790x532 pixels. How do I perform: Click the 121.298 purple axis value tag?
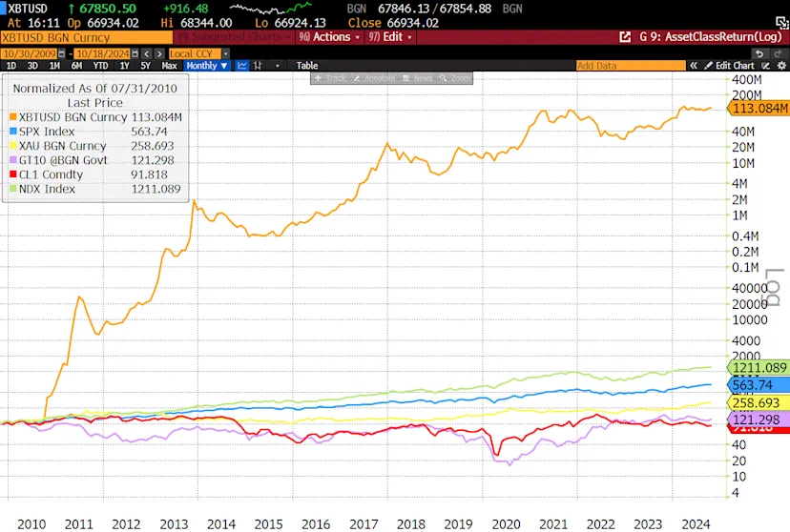coord(759,419)
